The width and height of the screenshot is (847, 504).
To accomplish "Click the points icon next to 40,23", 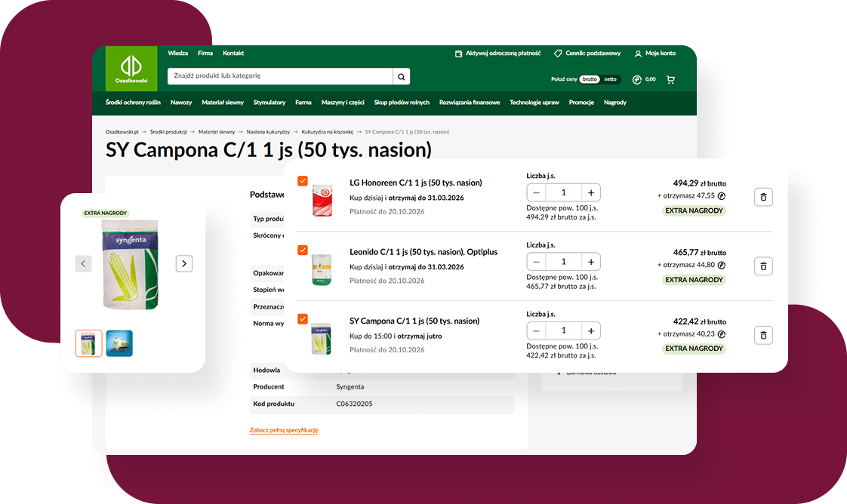I will tap(722, 334).
